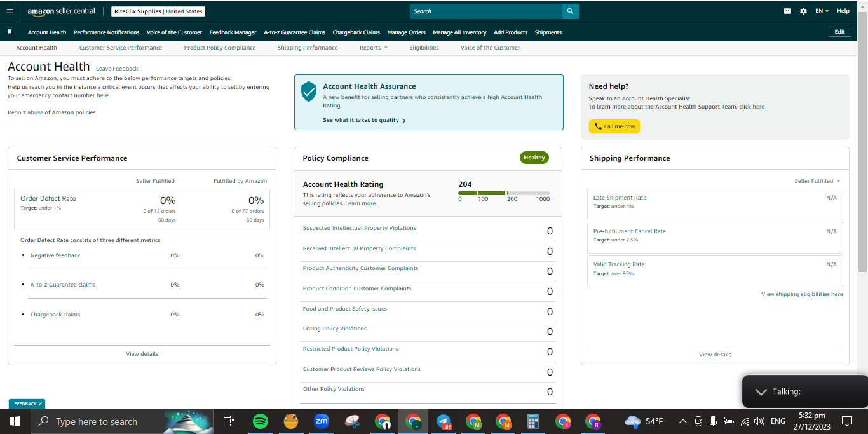Click the ENG input language indicator
The image size is (868, 434).
point(778,421)
